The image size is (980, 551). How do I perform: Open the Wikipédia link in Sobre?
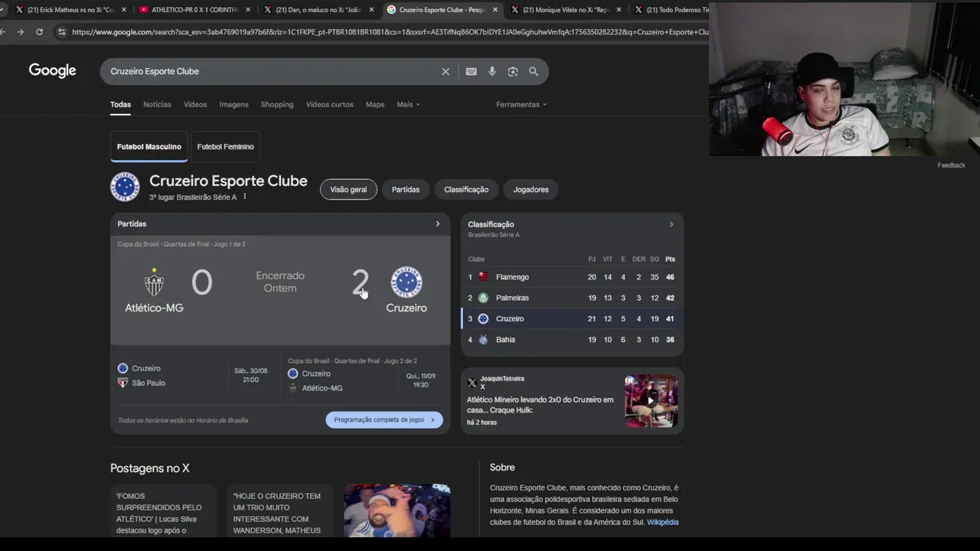point(663,522)
